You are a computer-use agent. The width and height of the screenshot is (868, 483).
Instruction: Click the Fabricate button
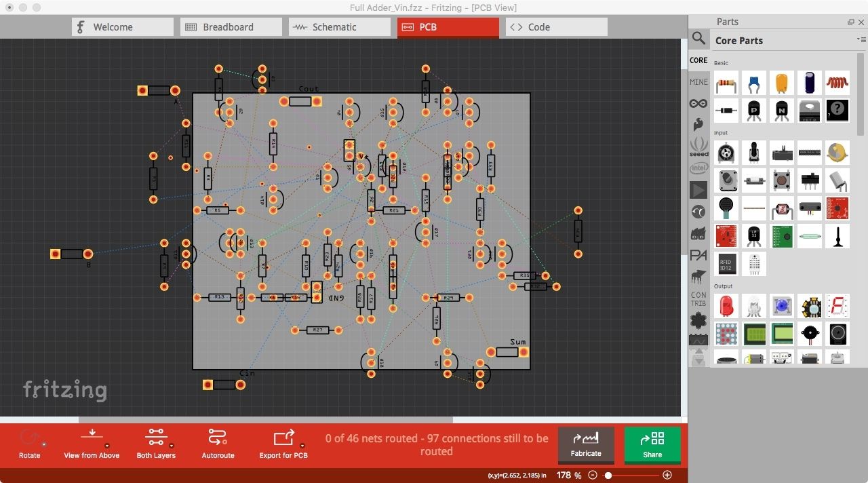click(585, 444)
